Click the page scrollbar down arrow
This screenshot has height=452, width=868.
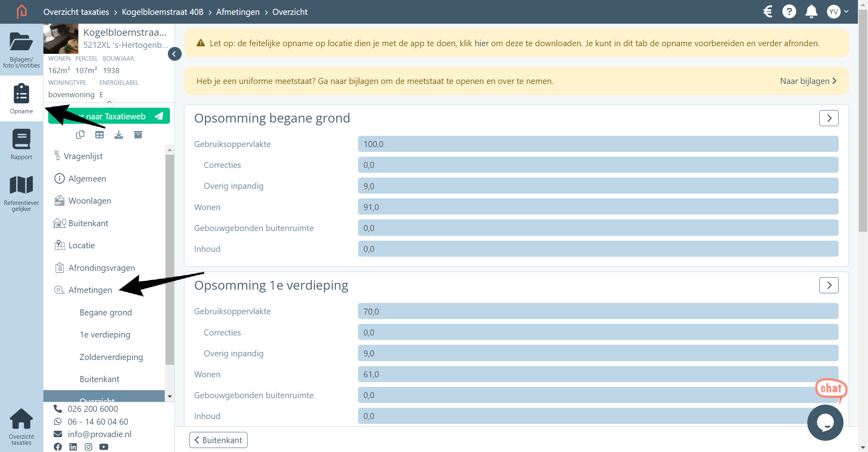[863, 447]
